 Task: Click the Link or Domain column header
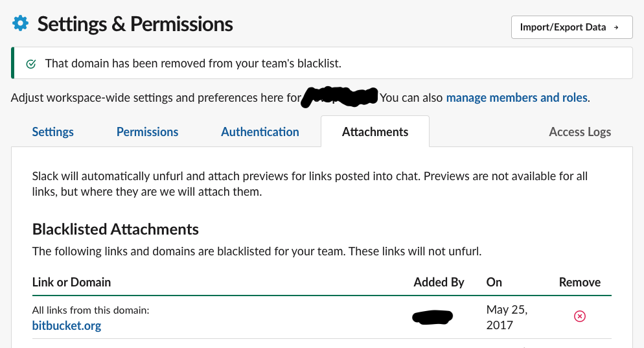point(71,283)
